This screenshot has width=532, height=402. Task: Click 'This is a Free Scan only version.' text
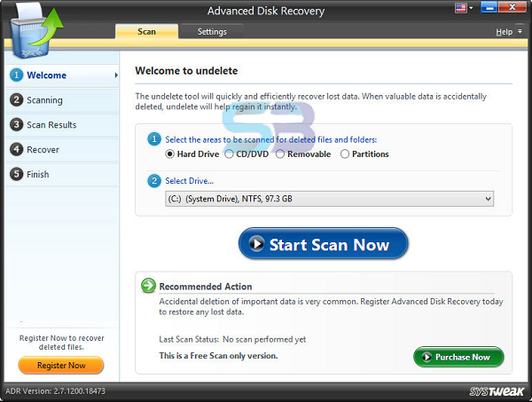pyautogui.click(x=218, y=356)
